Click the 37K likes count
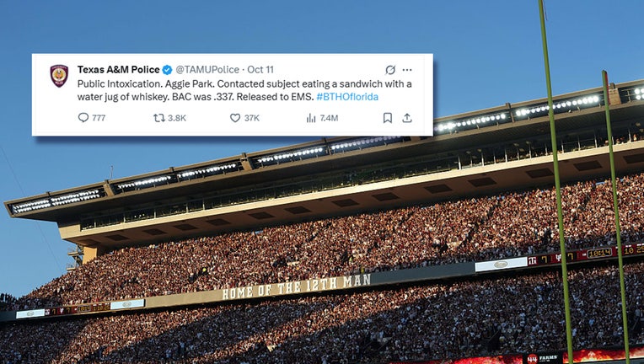Image resolution: width=644 pixels, height=364 pixels. coord(251,118)
